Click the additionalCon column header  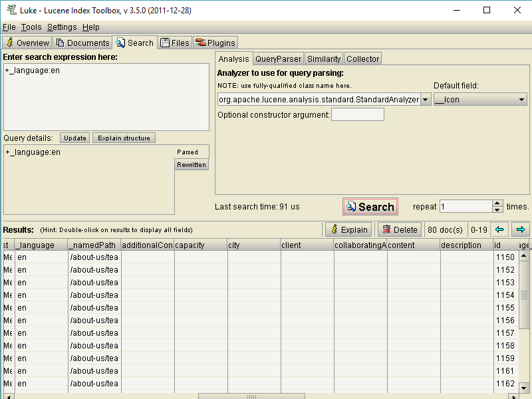pos(148,245)
